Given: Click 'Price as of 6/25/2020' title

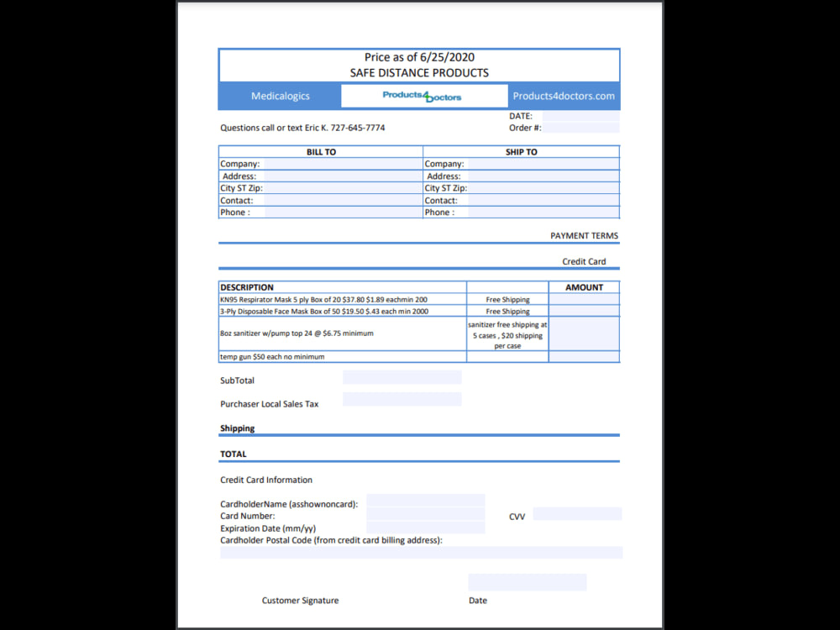Looking at the screenshot, I should [x=419, y=57].
